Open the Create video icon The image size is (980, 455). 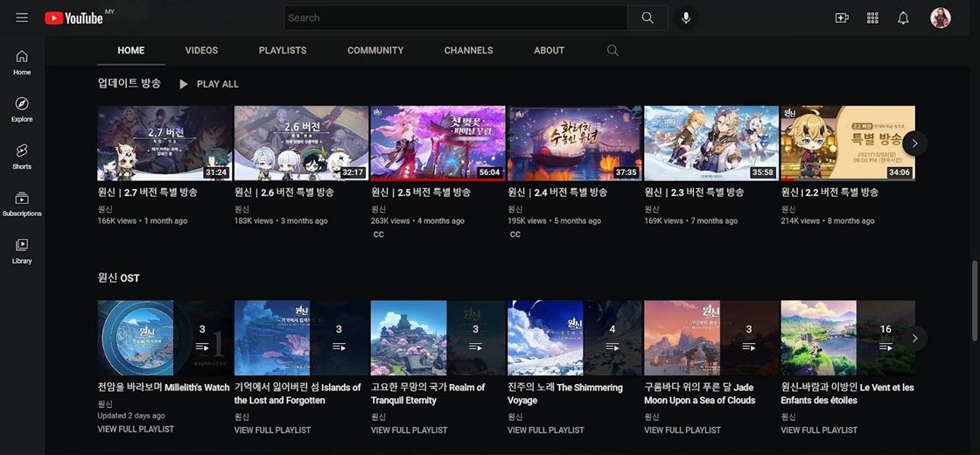842,18
